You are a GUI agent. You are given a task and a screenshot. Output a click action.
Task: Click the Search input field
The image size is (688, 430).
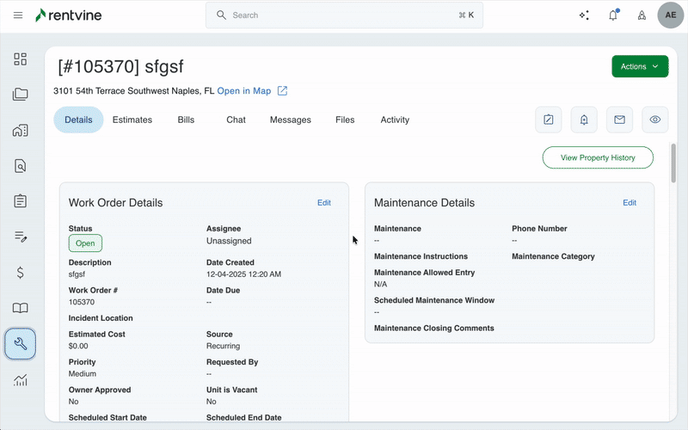(345, 15)
